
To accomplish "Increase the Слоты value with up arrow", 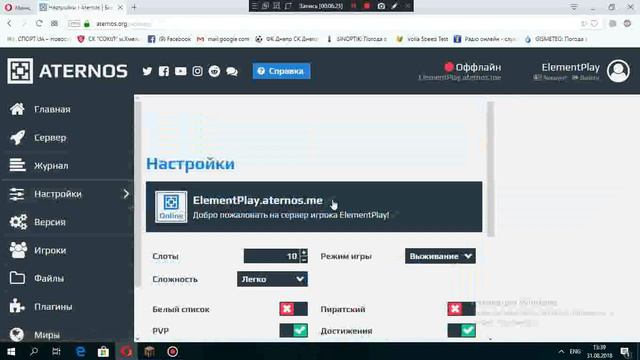I will coord(304,253).
